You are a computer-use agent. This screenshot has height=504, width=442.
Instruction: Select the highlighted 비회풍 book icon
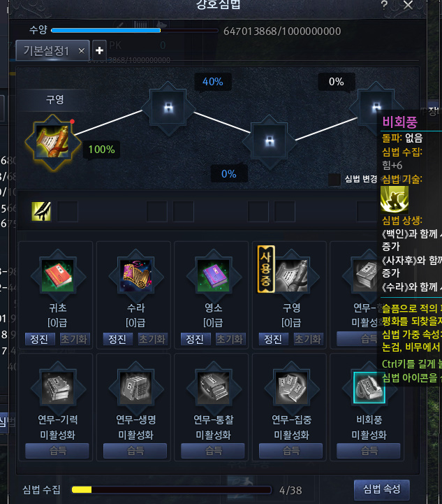[369, 387]
